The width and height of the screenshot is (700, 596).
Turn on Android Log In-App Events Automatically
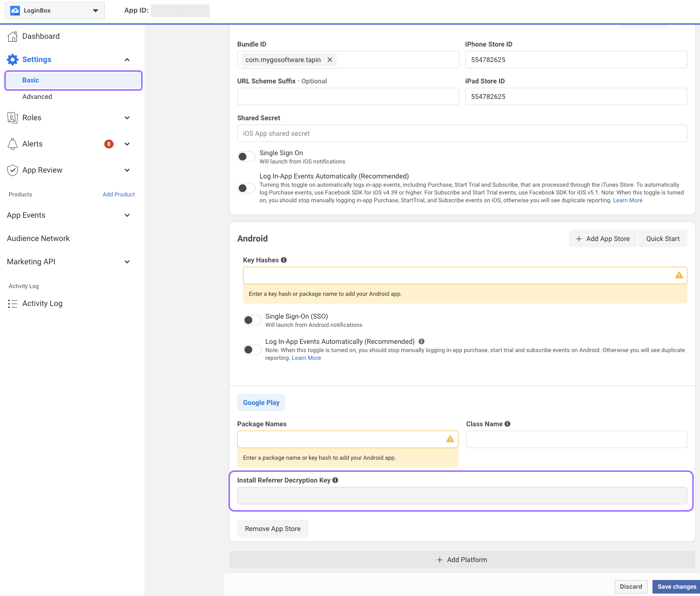click(252, 350)
